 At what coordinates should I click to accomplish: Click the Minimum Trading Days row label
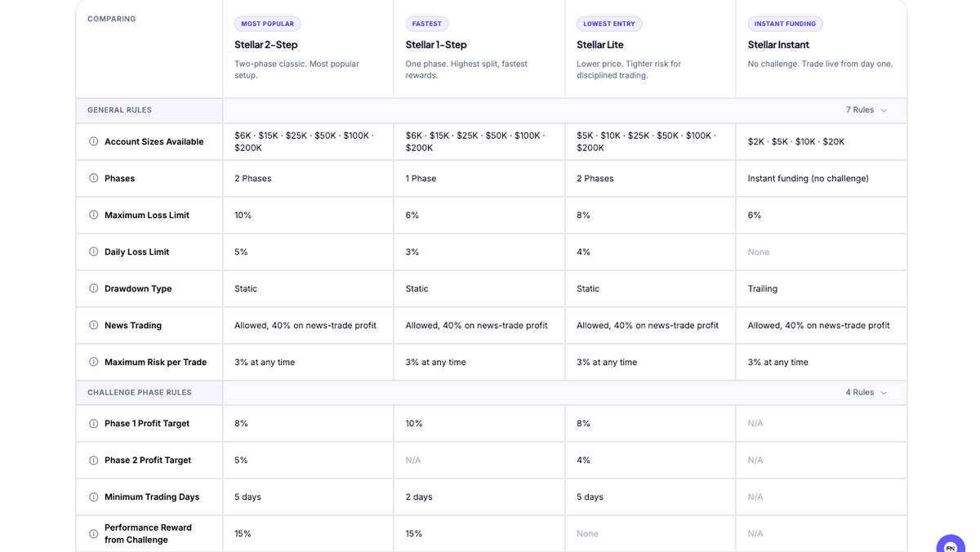[x=152, y=496]
